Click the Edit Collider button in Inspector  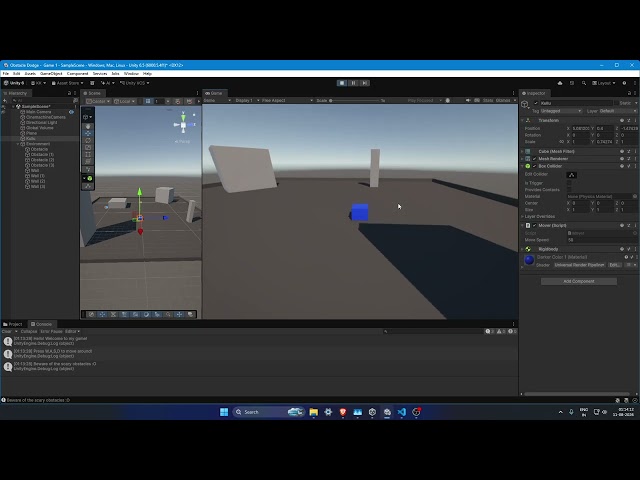point(571,175)
